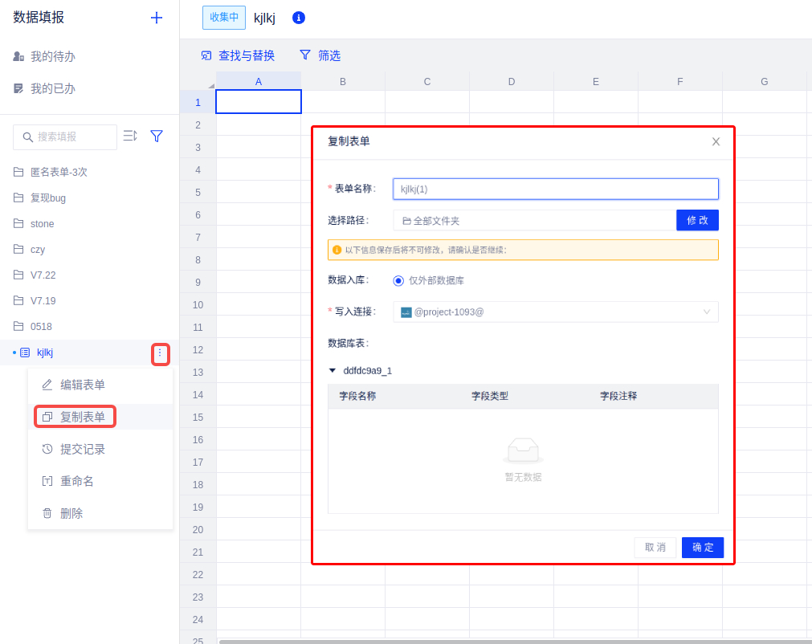Screen dimensions: 812x644
Task: Click the 确定 confirm button
Action: click(x=702, y=548)
